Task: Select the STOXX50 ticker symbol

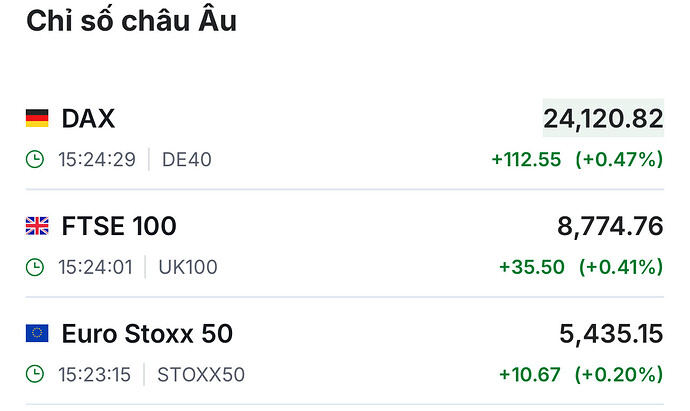Action: (x=201, y=375)
